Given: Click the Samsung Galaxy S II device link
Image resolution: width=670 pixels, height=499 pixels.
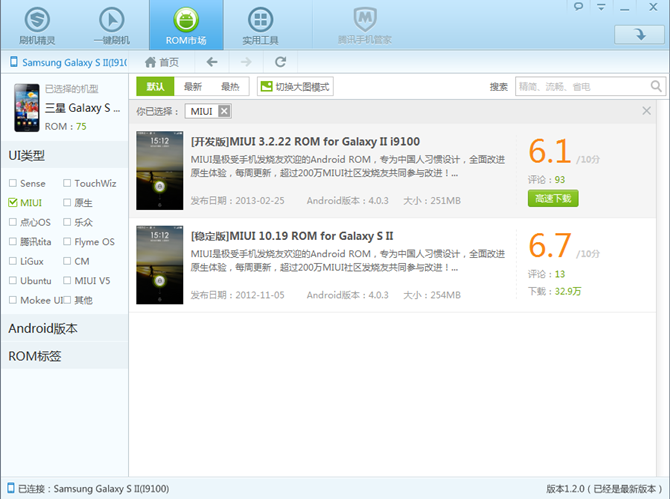Looking at the screenshot, I should click(x=75, y=62).
